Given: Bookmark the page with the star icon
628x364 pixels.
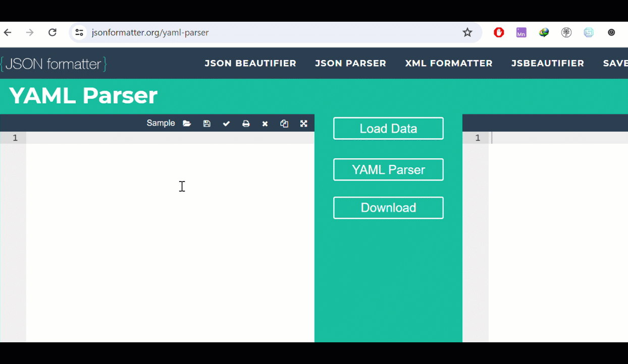Looking at the screenshot, I should (467, 32).
